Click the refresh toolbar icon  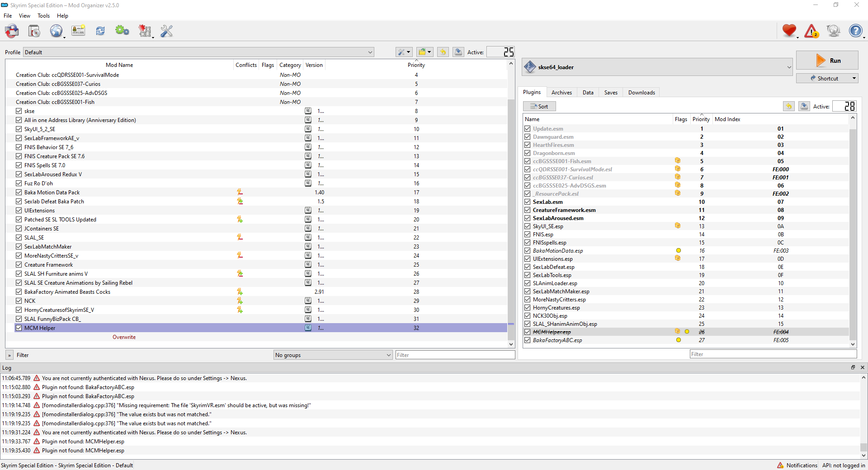[x=100, y=31]
